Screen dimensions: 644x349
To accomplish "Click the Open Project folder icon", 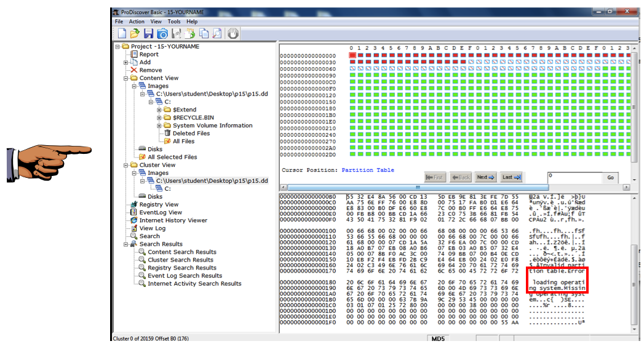I will [x=135, y=33].
